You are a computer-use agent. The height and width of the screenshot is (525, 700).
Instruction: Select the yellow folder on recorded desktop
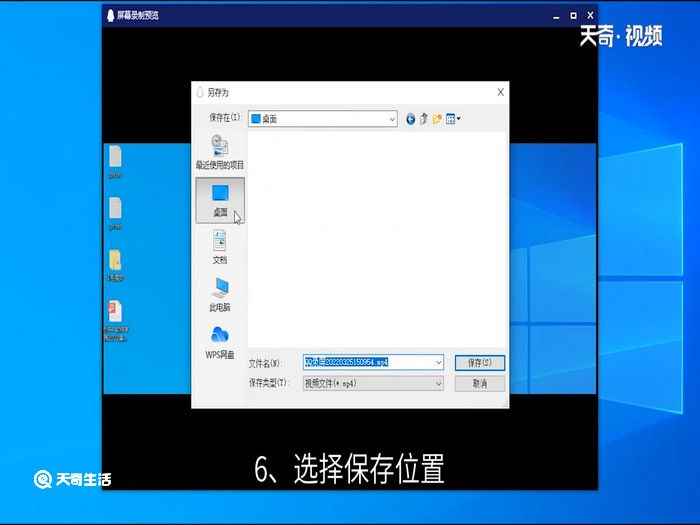pos(115,265)
